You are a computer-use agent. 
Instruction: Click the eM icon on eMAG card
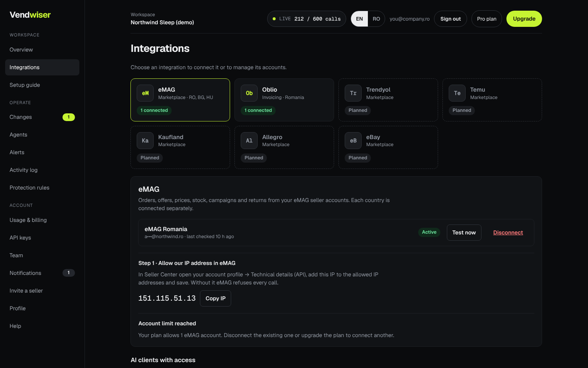coord(145,93)
